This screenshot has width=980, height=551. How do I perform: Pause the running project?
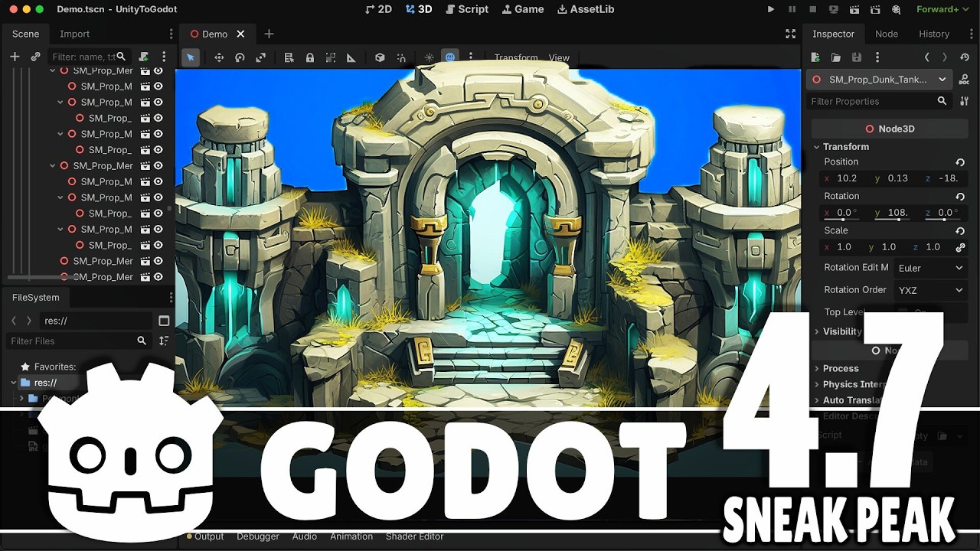[x=792, y=9]
